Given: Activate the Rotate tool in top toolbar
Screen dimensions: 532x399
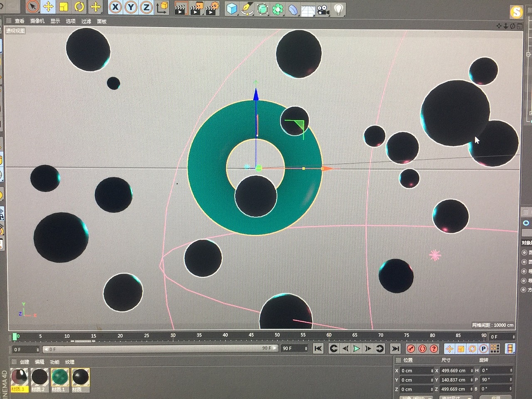Looking at the screenshot, I should (x=79, y=7).
